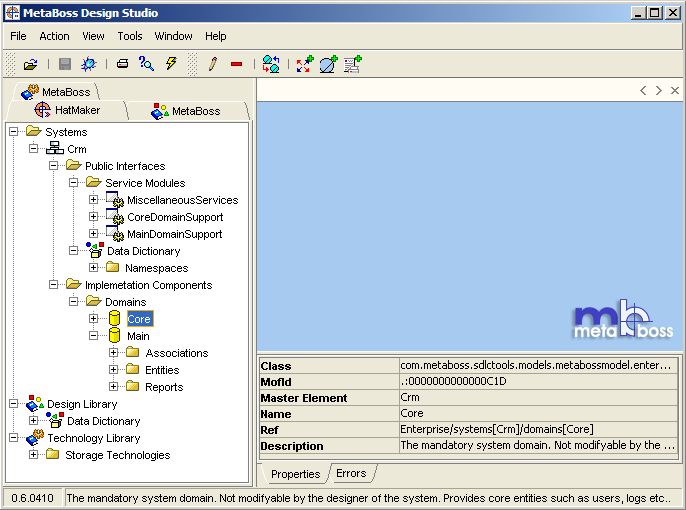The height and width of the screenshot is (510, 686).
Task: Click the yellow lightning bolt icon
Action: coord(171,63)
